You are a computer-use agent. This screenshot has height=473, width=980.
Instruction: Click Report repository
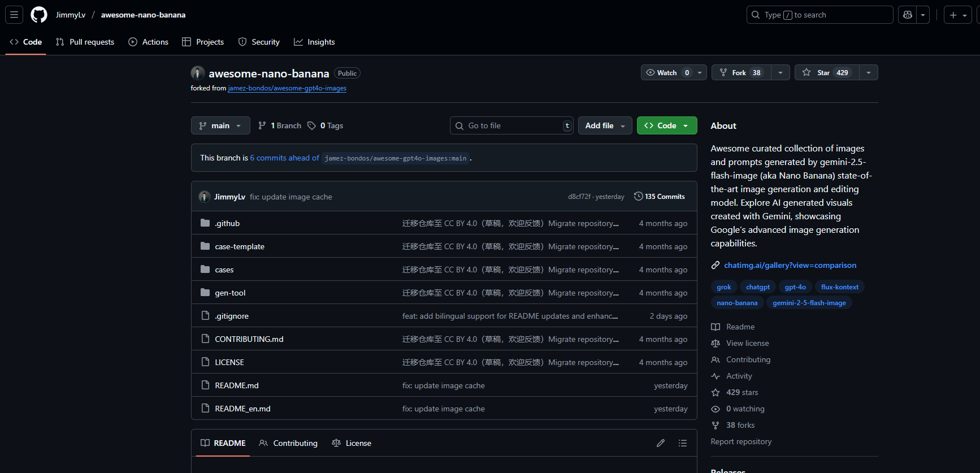[741, 441]
